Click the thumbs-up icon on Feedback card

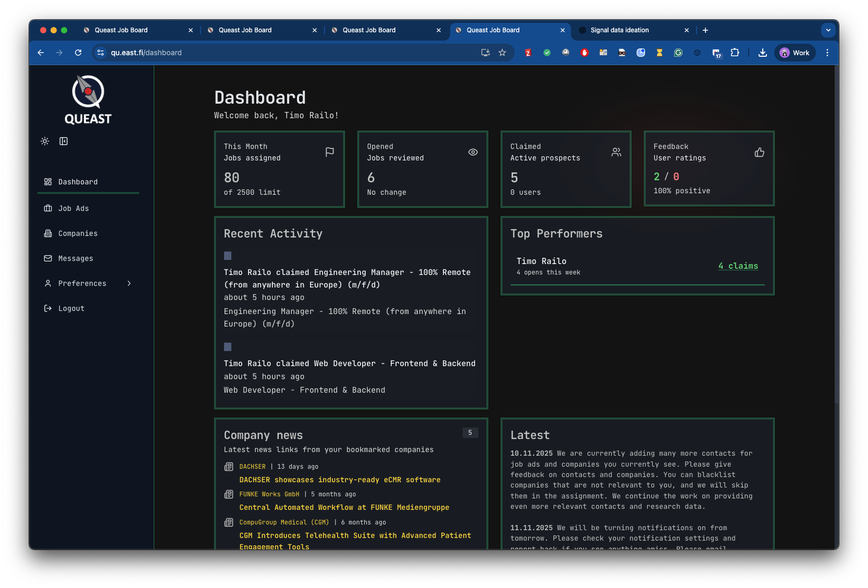tap(759, 152)
